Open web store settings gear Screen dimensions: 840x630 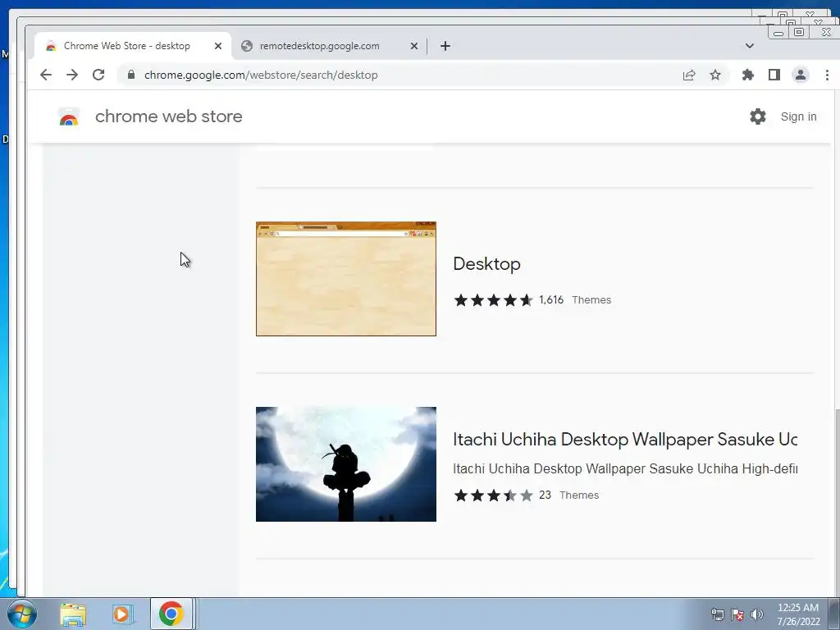coord(757,116)
